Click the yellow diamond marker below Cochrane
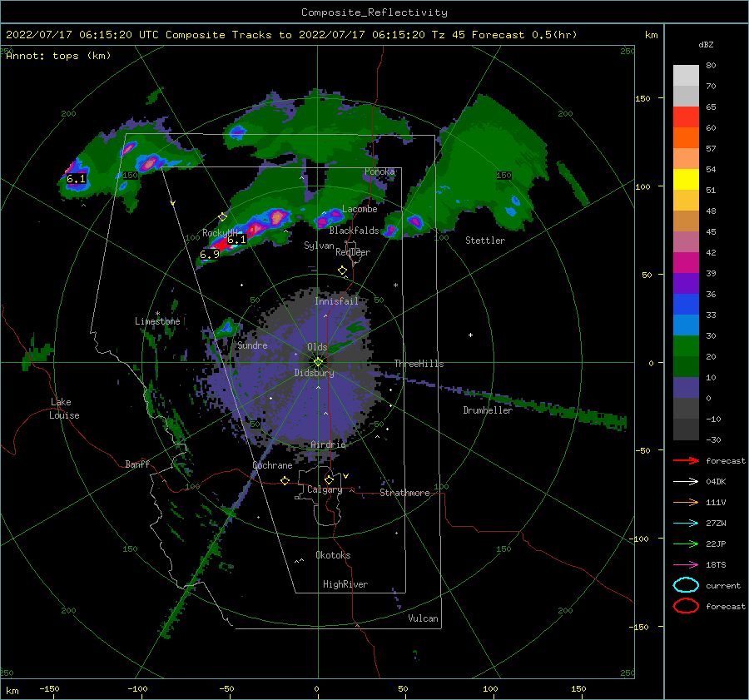Screen dimensions: 749x700 click(x=285, y=481)
